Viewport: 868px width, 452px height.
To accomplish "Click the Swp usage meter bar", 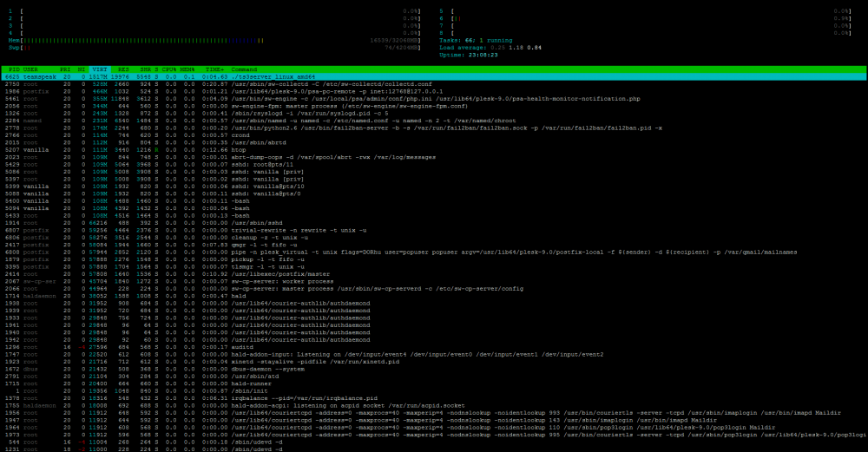I will [x=214, y=48].
